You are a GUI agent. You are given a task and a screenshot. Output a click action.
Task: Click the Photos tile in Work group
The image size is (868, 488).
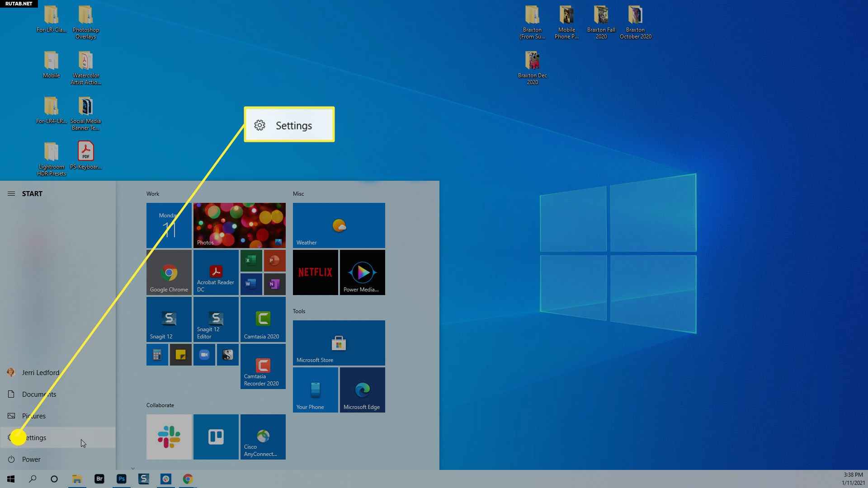[x=239, y=224]
